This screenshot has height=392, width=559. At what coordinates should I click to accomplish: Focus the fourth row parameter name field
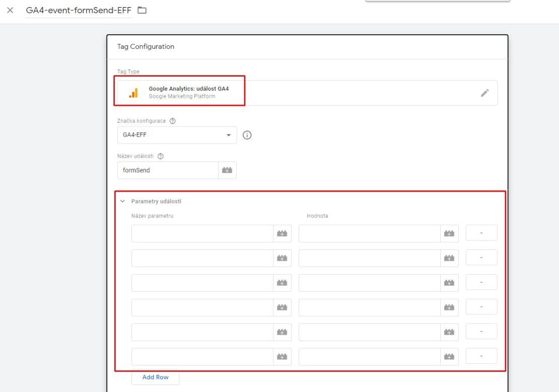[202, 307]
